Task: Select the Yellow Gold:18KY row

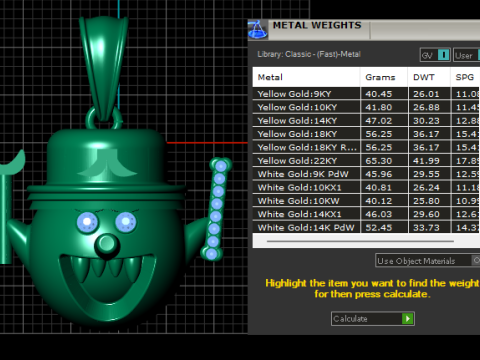Action: [366, 134]
